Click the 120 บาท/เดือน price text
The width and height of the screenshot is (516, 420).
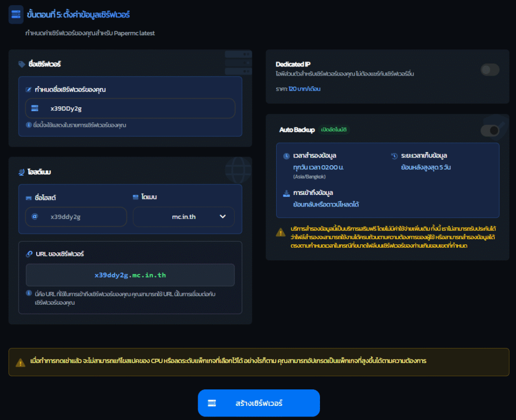(304, 89)
